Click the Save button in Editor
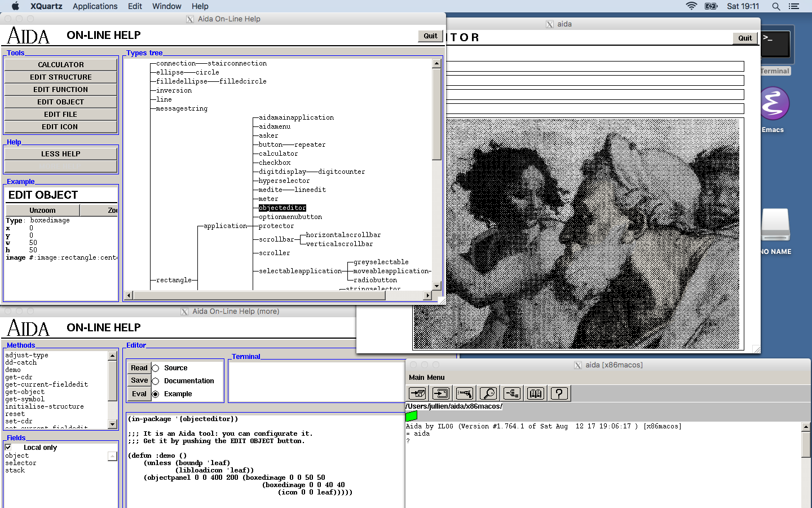The width and height of the screenshot is (812, 508). (x=139, y=381)
